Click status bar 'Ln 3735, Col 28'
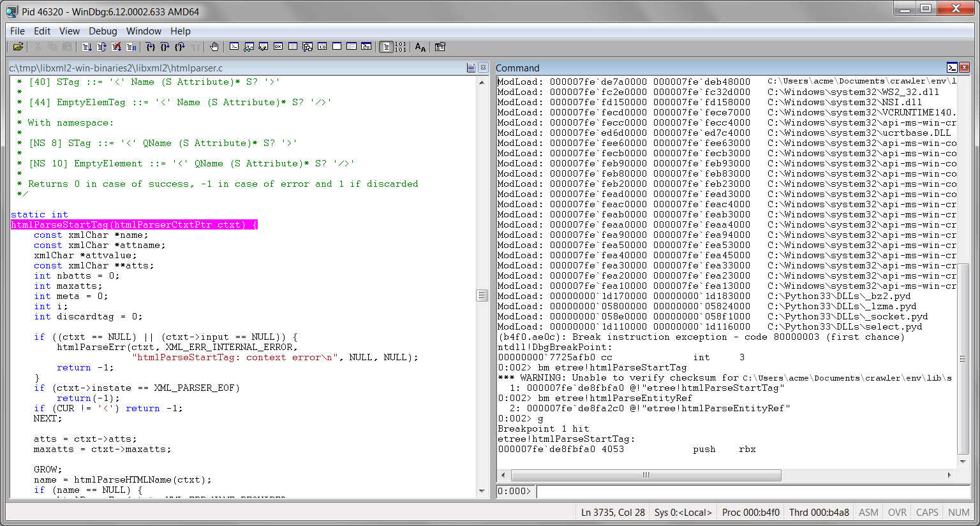 coord(612,512)
